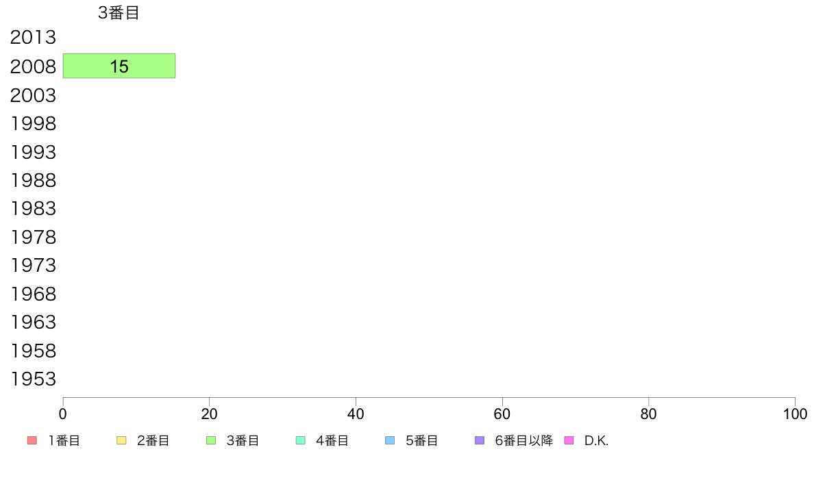Click the green 2008 bar labeled 15

119,66
